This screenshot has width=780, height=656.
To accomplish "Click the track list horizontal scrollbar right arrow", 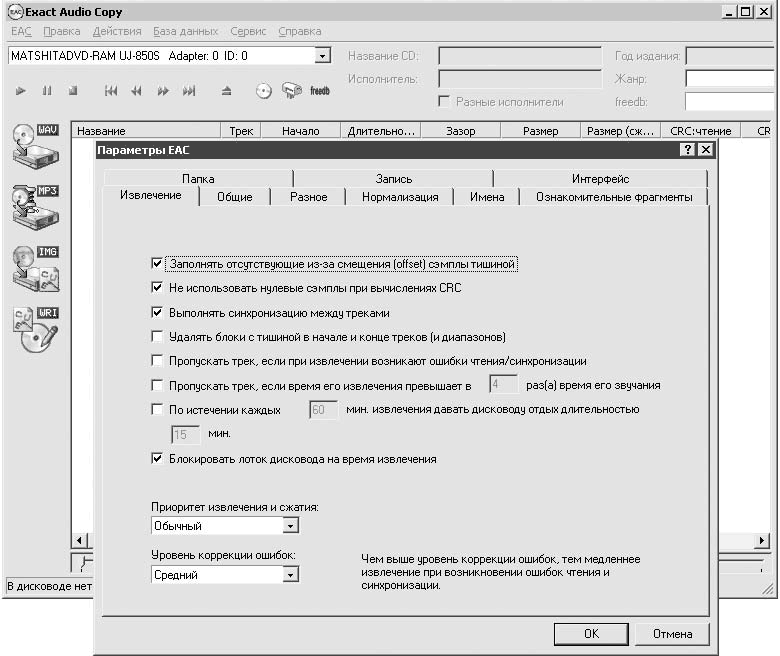I will (761, 540).
